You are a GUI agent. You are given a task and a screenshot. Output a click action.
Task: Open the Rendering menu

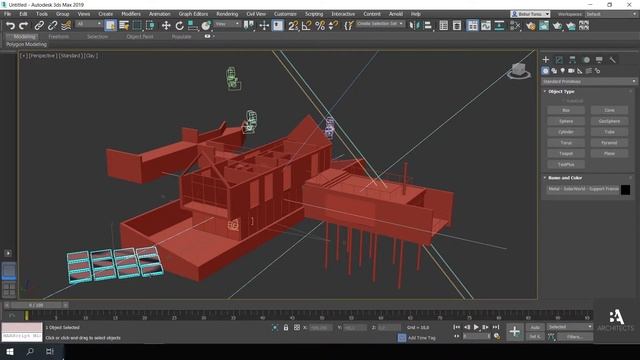click(x=227, y=14)
